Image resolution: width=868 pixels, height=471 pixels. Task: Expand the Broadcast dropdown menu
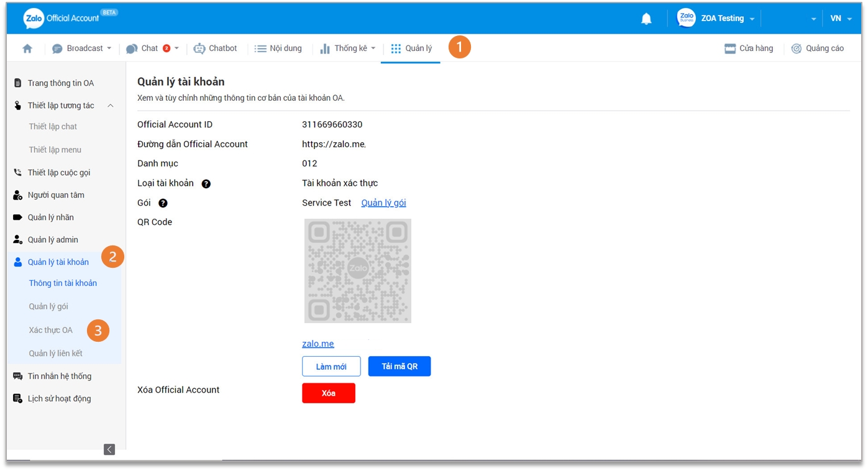(109, 48)
